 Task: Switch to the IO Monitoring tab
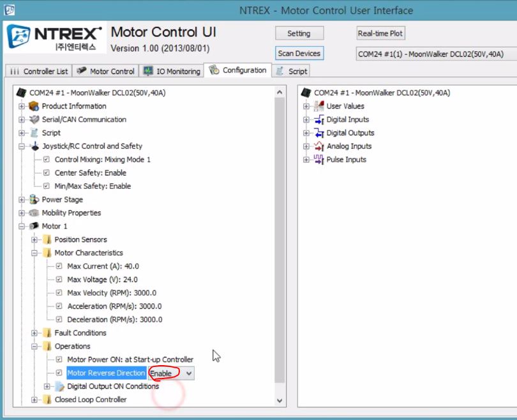(x=172, y=71)
